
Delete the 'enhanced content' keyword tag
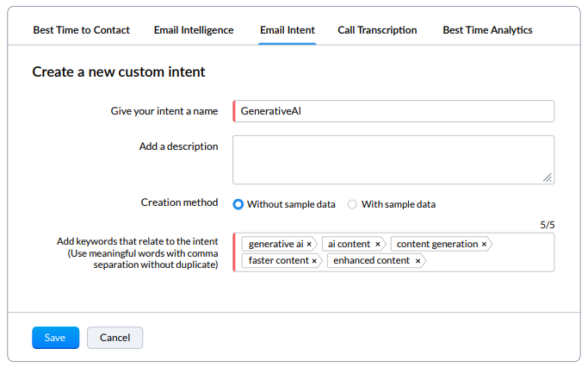pyautogui.click(x=418, y=261)
